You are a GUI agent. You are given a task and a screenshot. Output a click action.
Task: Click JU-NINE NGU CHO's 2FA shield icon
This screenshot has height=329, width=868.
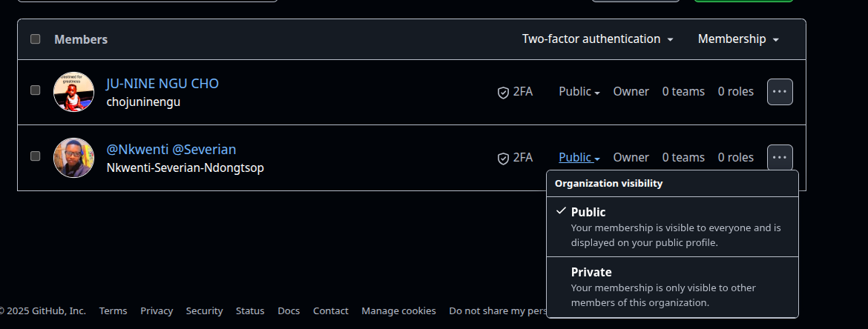[503, 93]
